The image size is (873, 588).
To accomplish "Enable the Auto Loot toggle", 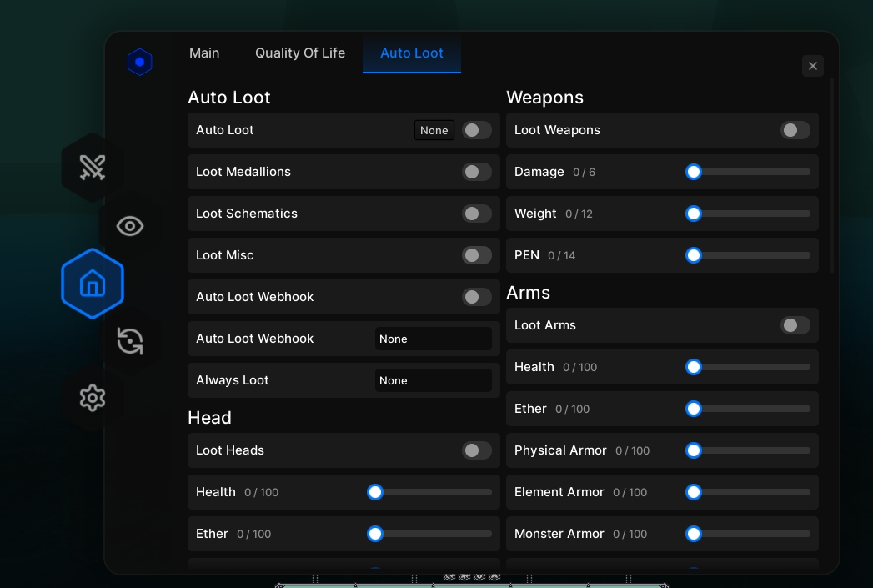I will (476, 130).
